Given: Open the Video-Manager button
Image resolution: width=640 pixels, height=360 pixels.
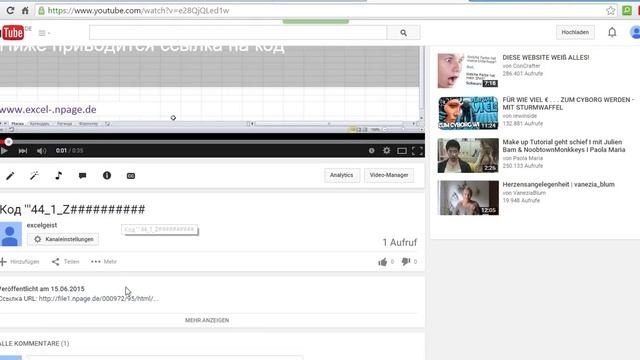Looking at the screenshot, I should click(x=389, y=175).
